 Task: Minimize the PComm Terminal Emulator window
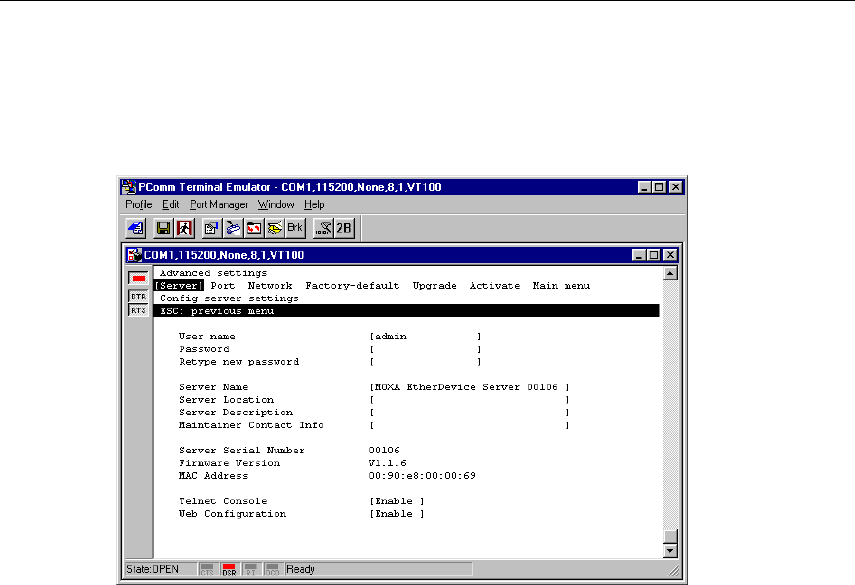pyautogui.click(x=645, y=187)
